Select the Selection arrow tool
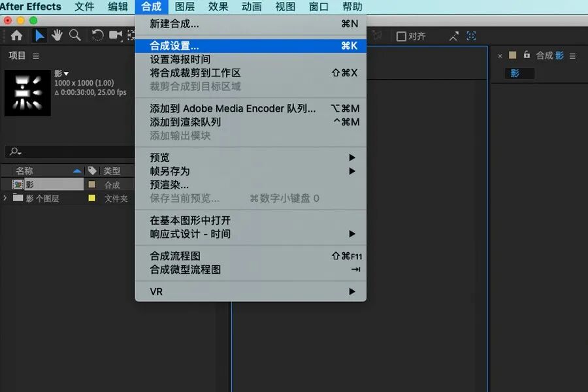 39,36
